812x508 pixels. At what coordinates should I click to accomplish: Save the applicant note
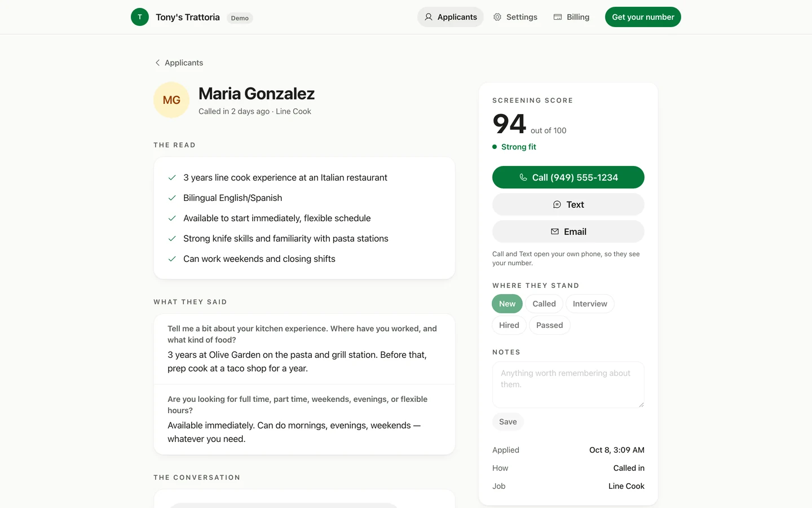(x=508, y=422)
